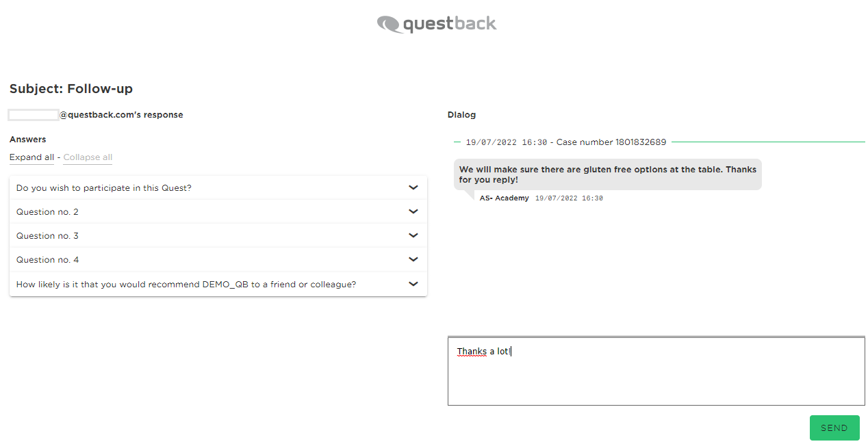Screen dimensions: 868x446
Task: Expand Question no. 4 chevron
Action: tap(413, 259)
